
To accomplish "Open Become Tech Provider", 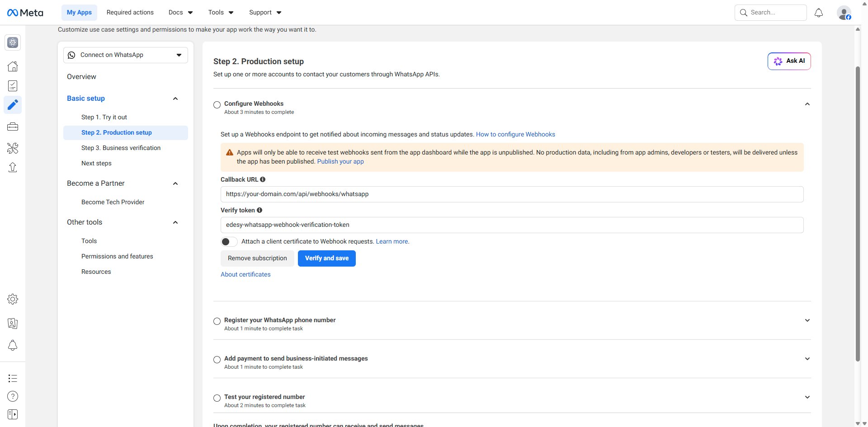I will [113, 202].
